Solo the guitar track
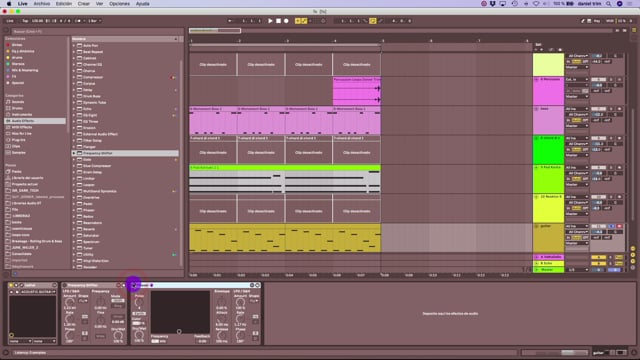The width and height of the screenshot is (640, 360). [611, 226]
